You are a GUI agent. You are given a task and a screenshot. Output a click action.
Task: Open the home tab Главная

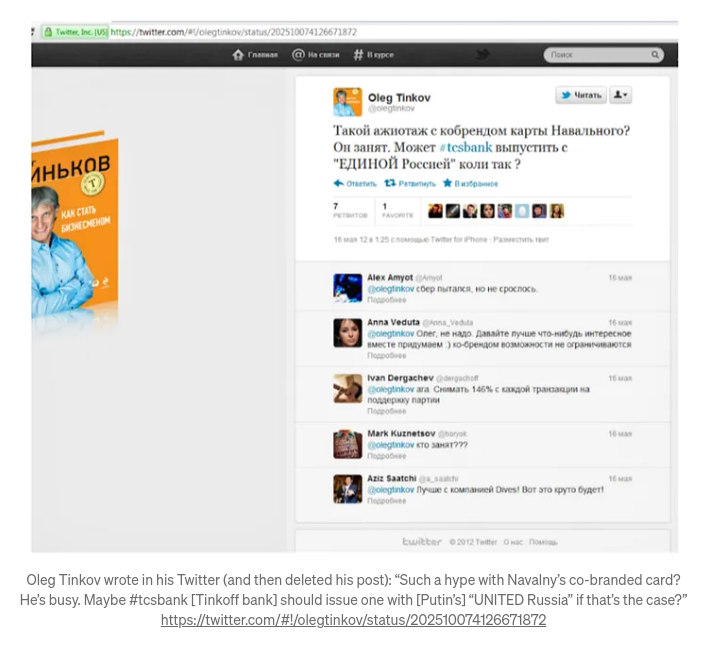[x=255, y=55]
